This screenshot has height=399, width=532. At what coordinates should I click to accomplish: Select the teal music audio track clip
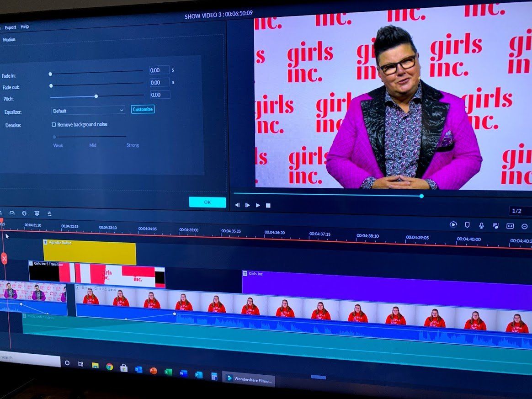point(277,343)
